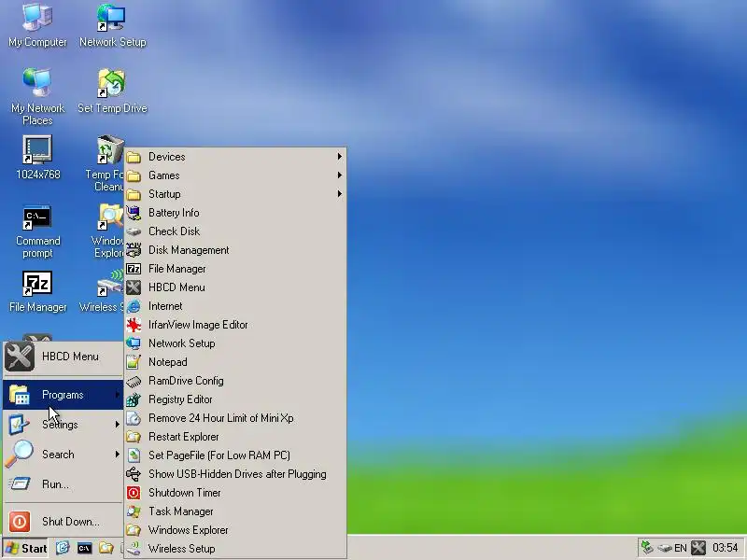The width and height of the screenshot is (747, 560).
Task: Click the Task Manager icon in Programs list
Action: coord(134,511)
